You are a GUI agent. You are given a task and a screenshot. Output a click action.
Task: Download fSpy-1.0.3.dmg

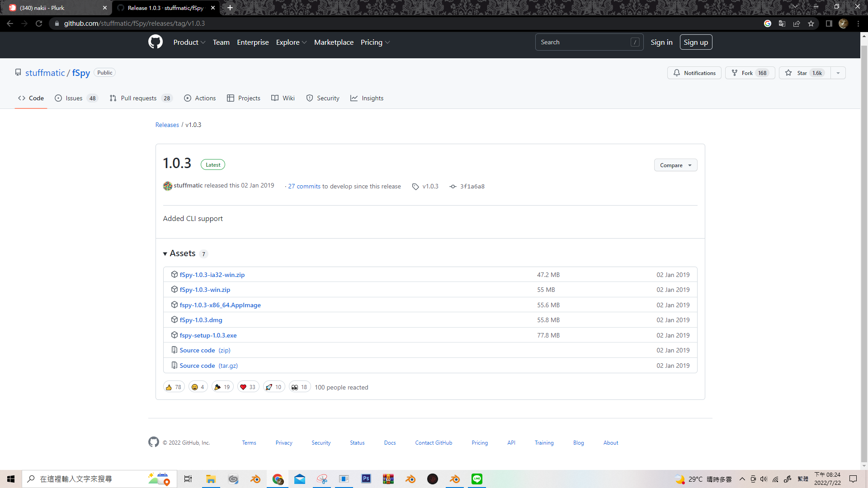coord(201,320)
